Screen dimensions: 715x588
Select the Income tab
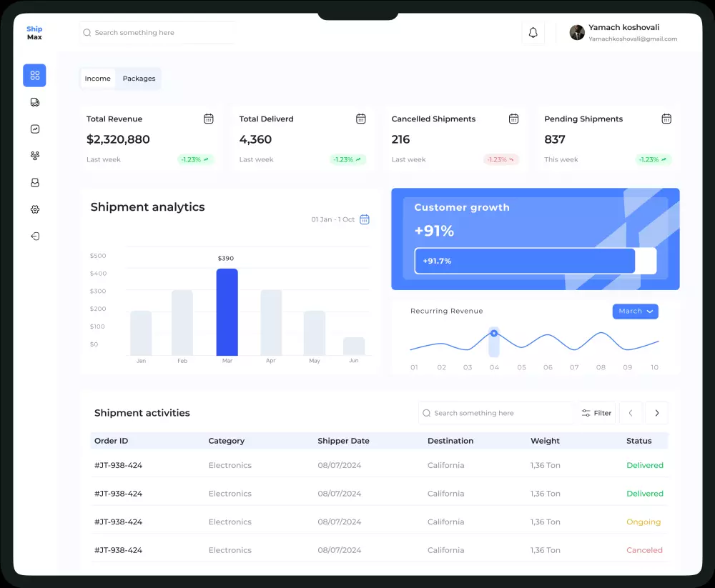pyautogui.click(x=97, y=79)
